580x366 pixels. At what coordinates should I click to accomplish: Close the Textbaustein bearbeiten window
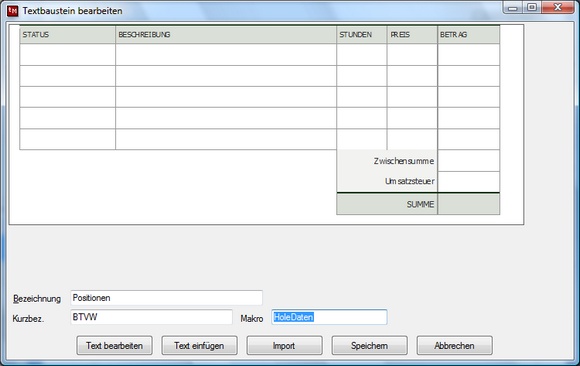558,8
